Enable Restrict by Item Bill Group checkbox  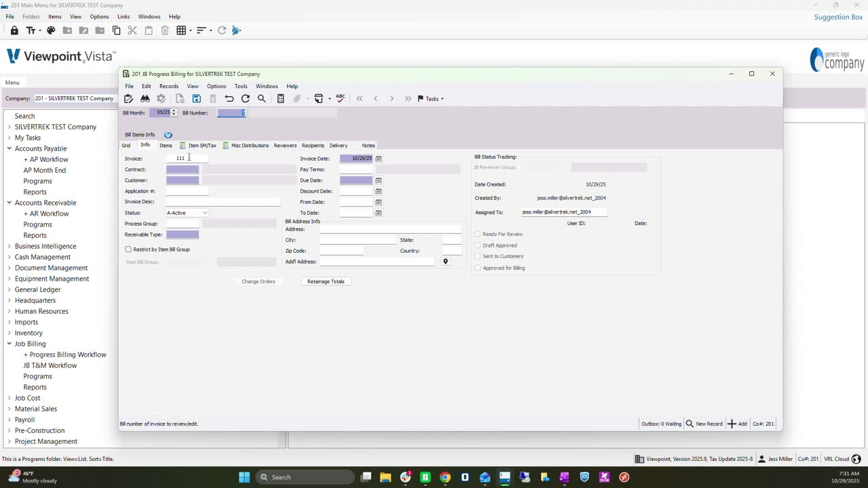(x=128, y=249)
